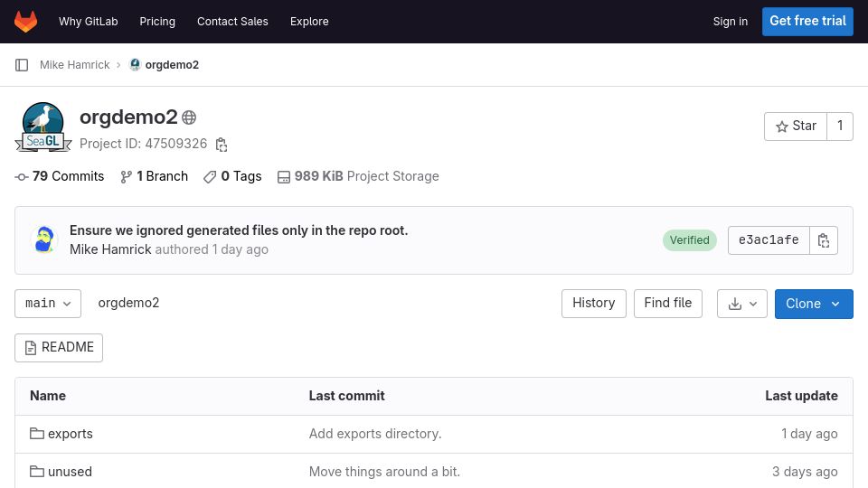The height and width of the screenshot is (488, 868).
Task: Click the '1 day ago' cell for exports
Action: point(809,434)
